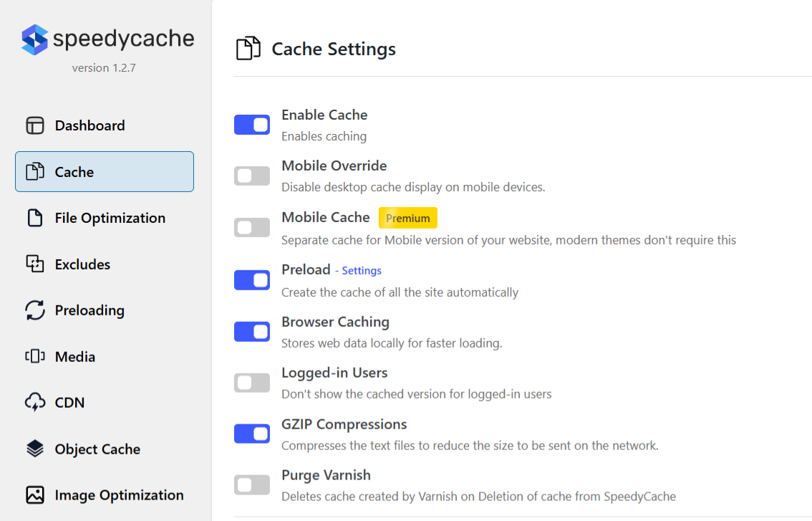
Task: Click the Cache Settings header icon
Action: pyautogui.click(x=248, y=47)
